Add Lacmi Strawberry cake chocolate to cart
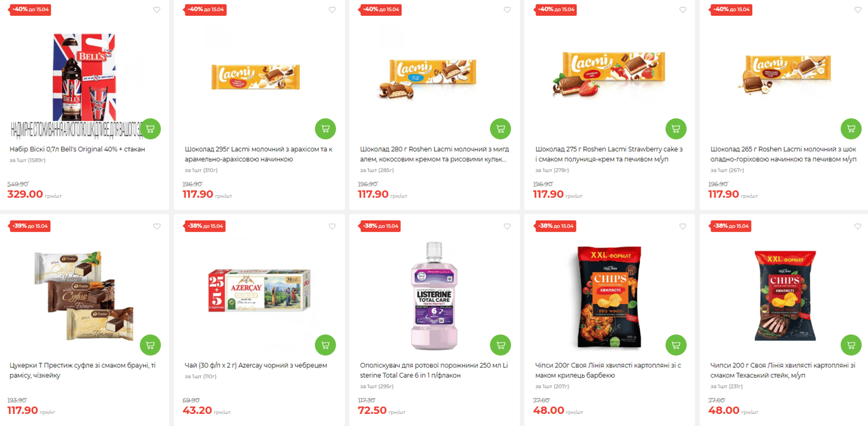Image resolution: width=868 pixels, height=426 pixels. point(676,128)
